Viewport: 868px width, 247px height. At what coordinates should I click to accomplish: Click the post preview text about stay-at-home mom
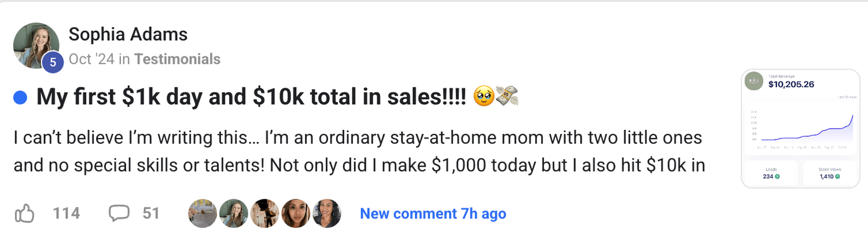pyautogui.click(x=359, y=152)
